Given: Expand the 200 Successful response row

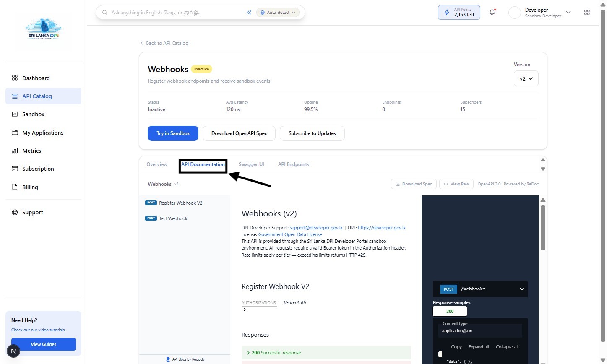Looking at the screenshot, I should (326, 353).
